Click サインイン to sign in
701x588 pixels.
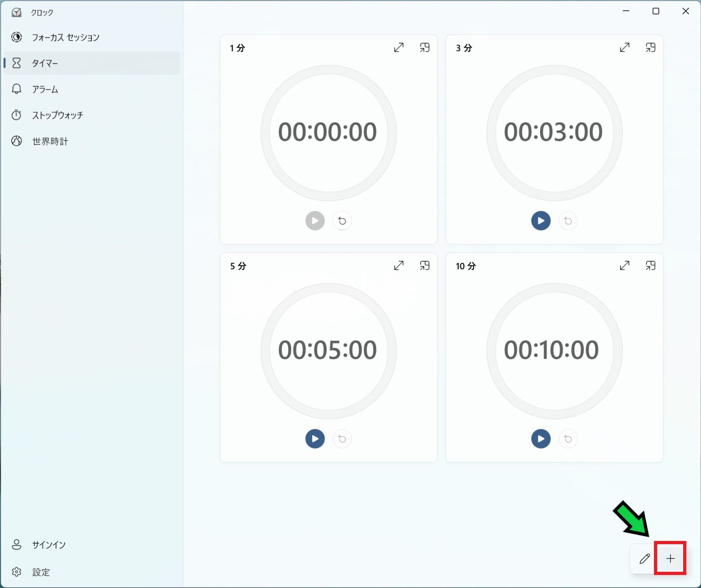pos(48,545)
